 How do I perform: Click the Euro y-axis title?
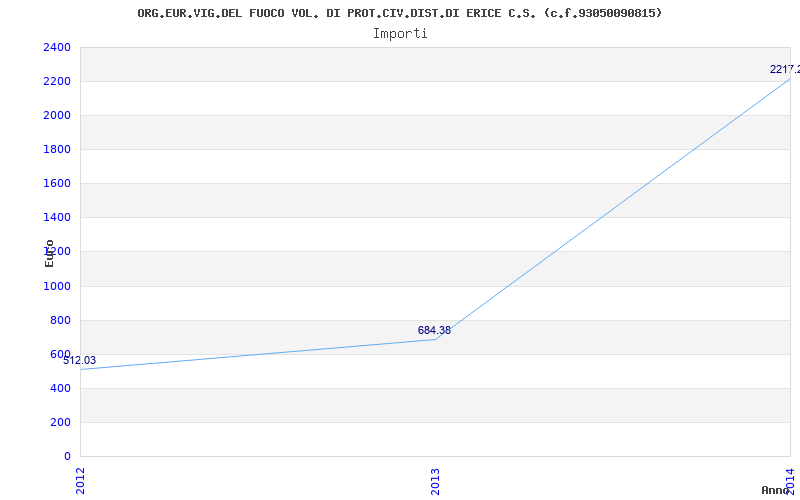coord(49,253)
